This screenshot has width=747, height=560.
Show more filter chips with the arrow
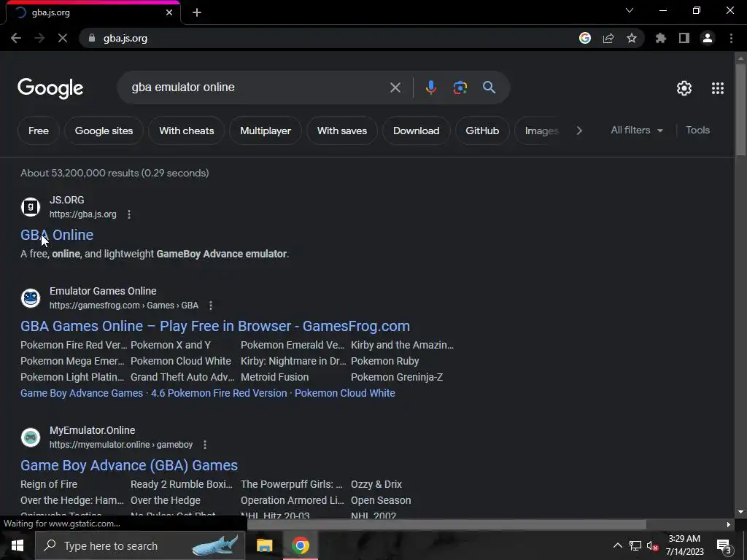tap(579, 131)
